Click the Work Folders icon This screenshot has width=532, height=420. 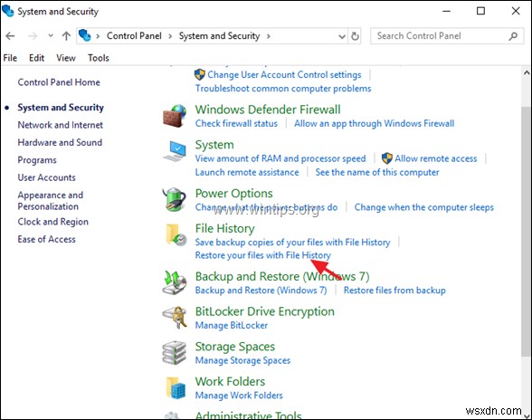[176, 387]
